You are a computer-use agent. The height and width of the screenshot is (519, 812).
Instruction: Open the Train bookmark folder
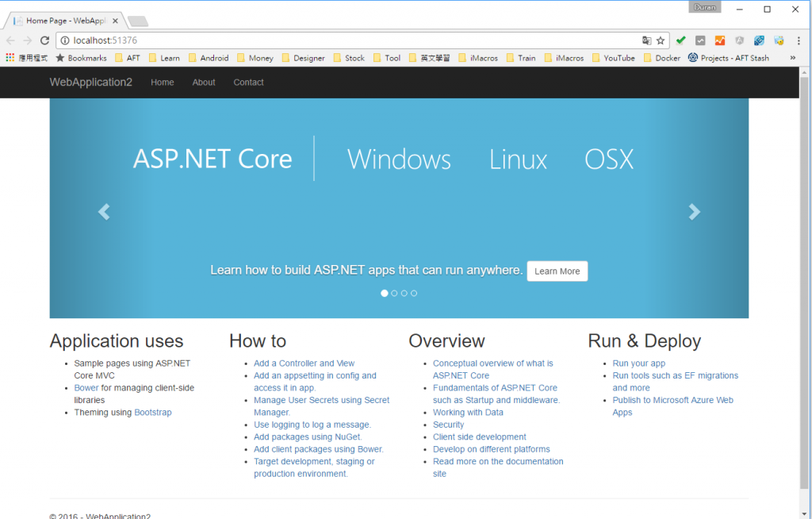(x=521, y=58)
